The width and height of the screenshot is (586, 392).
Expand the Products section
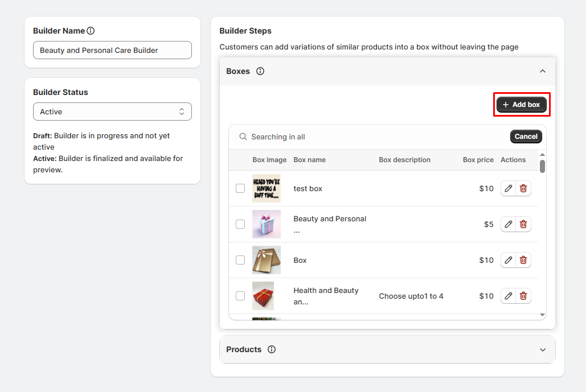tap(542, 349)
